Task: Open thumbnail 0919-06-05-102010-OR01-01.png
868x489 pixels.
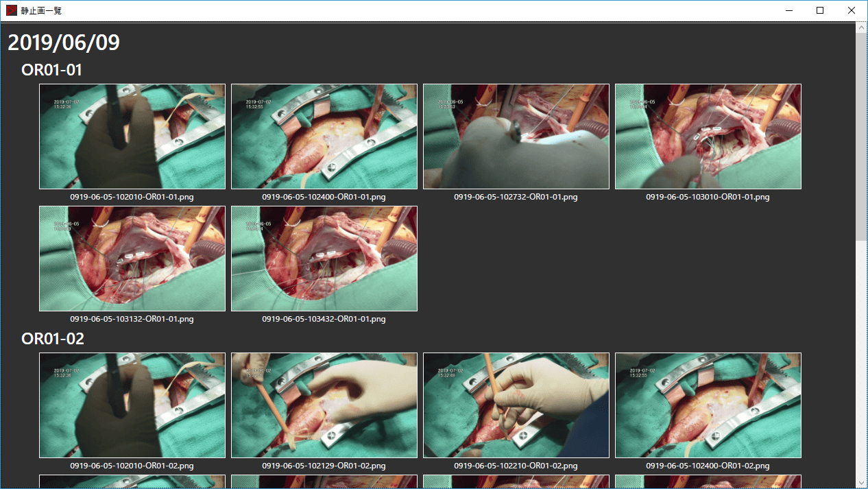Action: (132, 136)
